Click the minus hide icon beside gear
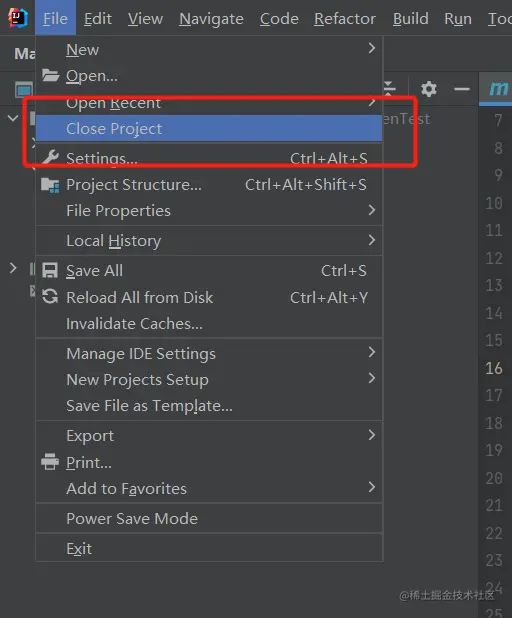Viewport: 512px width, 618px height. tap(462, 89)
